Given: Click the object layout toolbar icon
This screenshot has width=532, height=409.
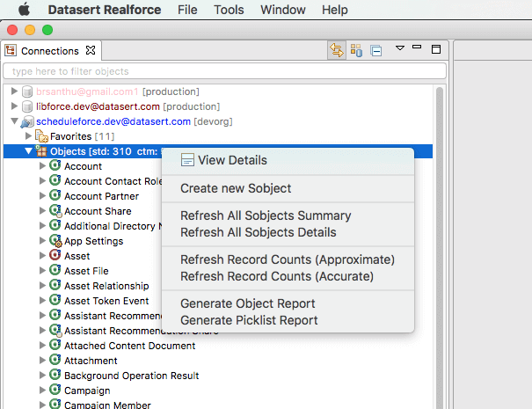Looking at the screenshot, I should tap(356, 50).
